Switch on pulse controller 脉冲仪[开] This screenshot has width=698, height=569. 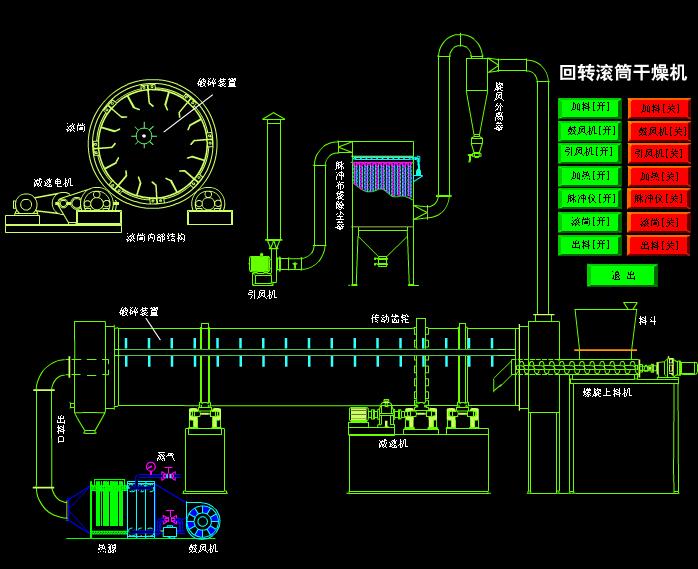tap(590, 199)
